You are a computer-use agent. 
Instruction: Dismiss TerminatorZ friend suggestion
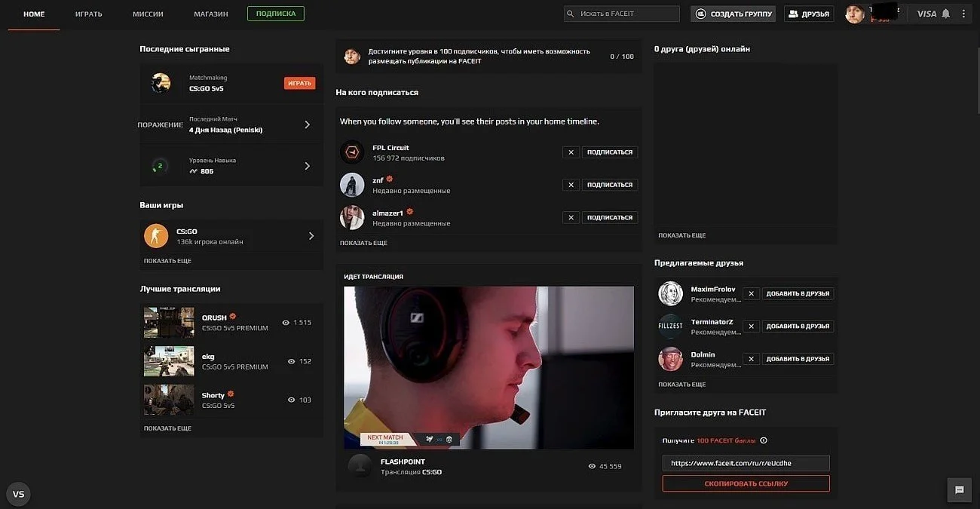751,327
